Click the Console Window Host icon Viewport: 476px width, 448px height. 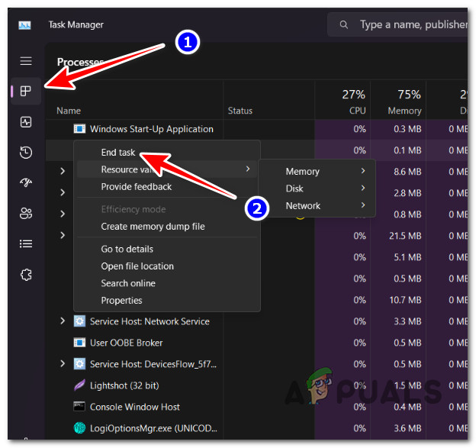pos(79,407)
